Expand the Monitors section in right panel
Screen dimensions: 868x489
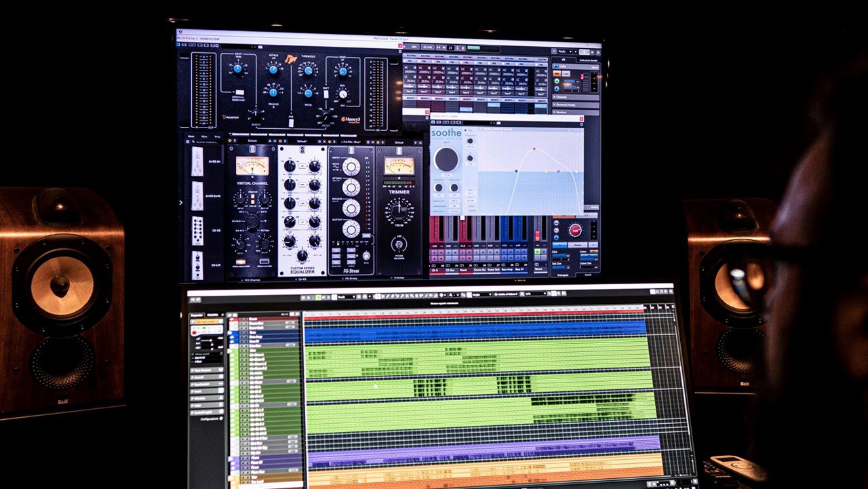(575, 112)
